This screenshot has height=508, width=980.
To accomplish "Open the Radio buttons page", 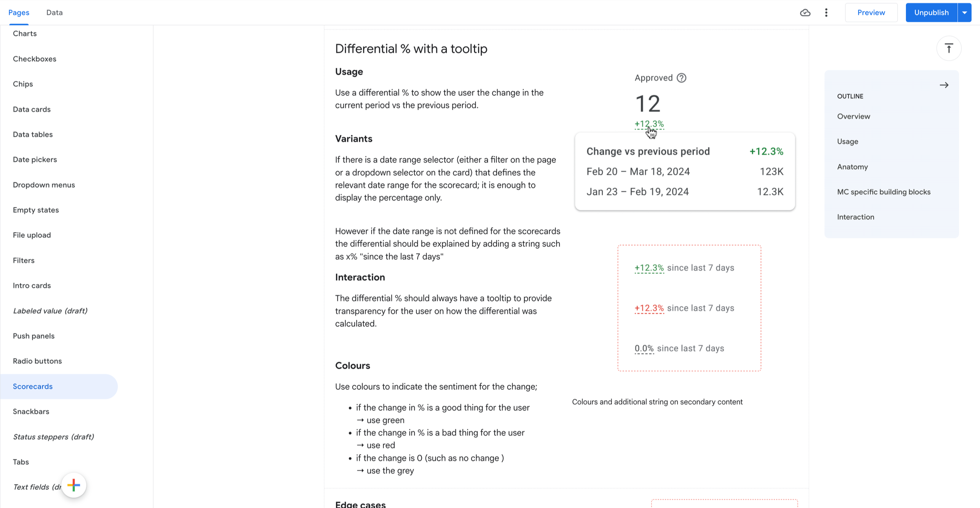I will click(37, 361).
